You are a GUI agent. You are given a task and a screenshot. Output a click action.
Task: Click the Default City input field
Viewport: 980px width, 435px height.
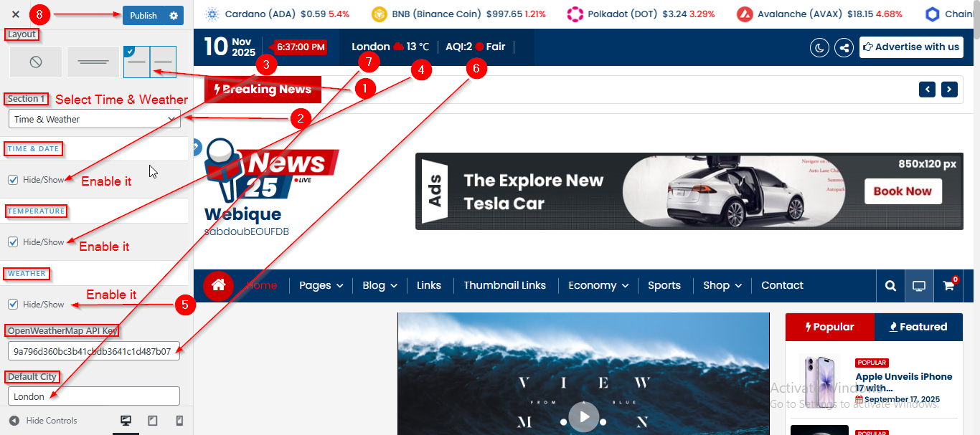click(x=94, y=396)
